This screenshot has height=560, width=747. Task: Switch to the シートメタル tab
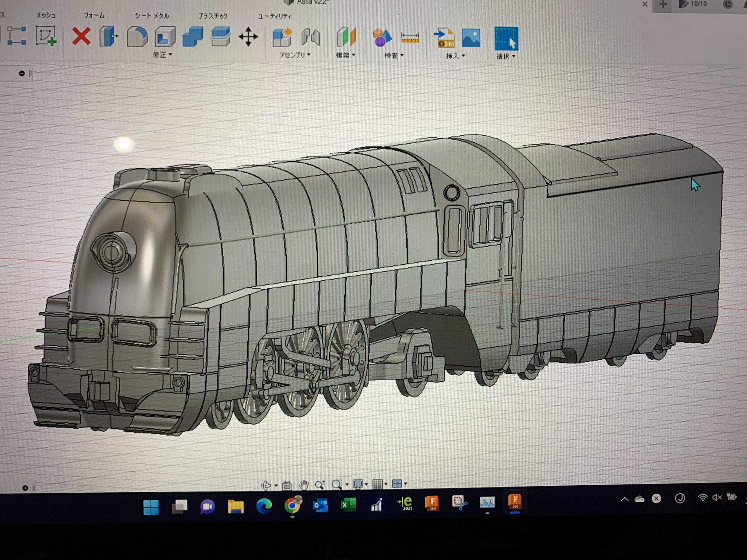point(152,16)
